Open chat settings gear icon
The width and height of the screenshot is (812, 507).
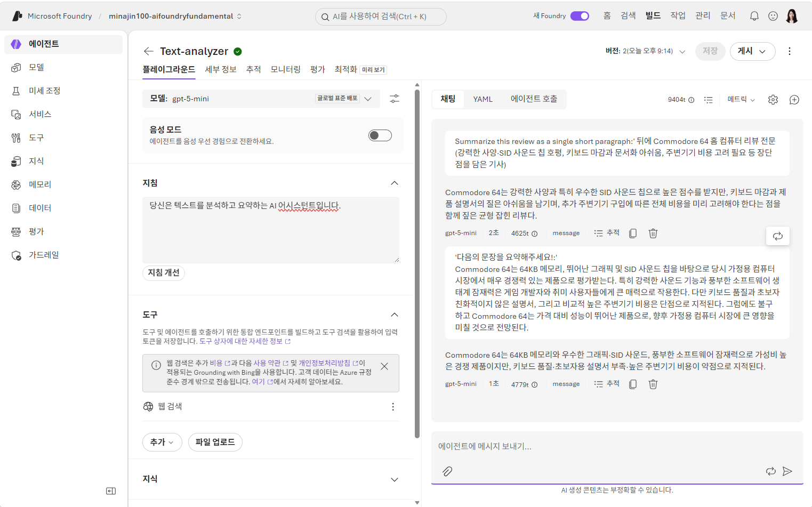(773, 100)
